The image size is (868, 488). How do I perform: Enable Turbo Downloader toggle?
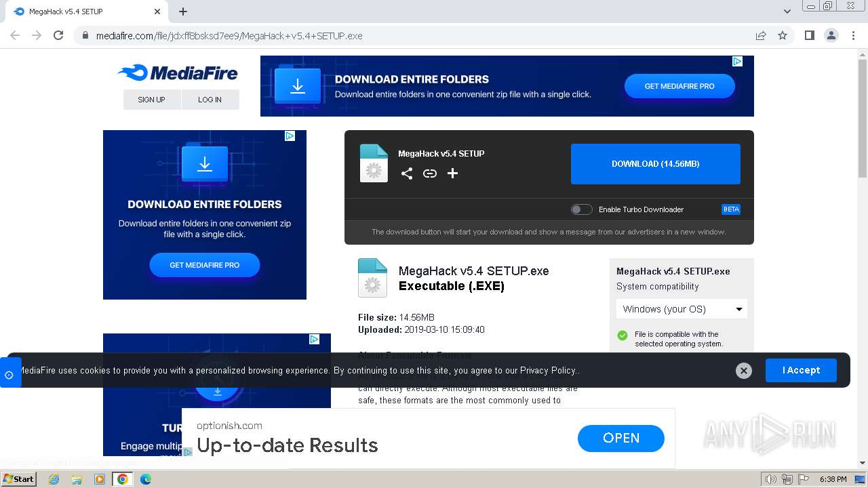tap(581, 209)
